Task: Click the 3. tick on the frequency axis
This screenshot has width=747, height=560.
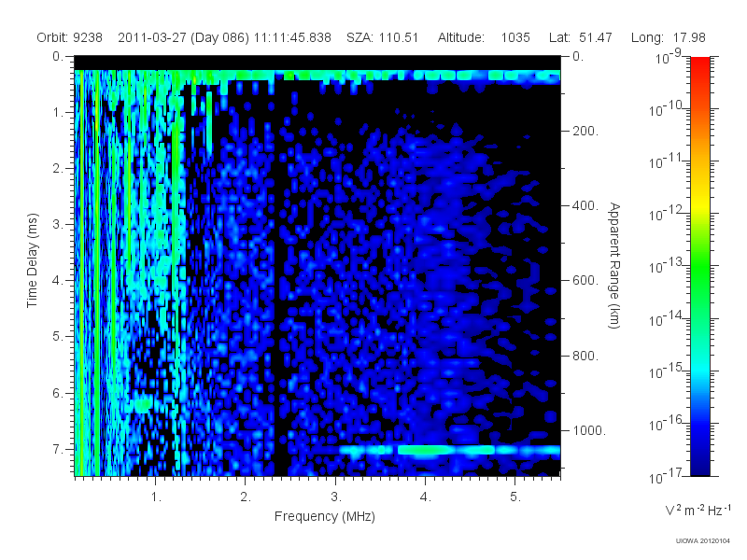Action: click(x=336, y=497)
